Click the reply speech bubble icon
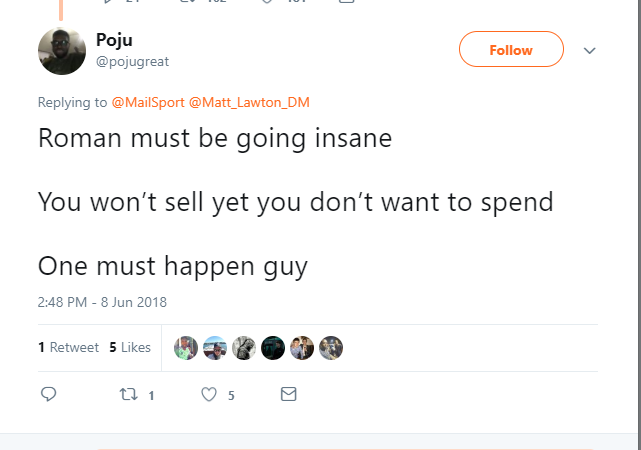The width and height of the screenshot is (641, 450). [47, 394]
